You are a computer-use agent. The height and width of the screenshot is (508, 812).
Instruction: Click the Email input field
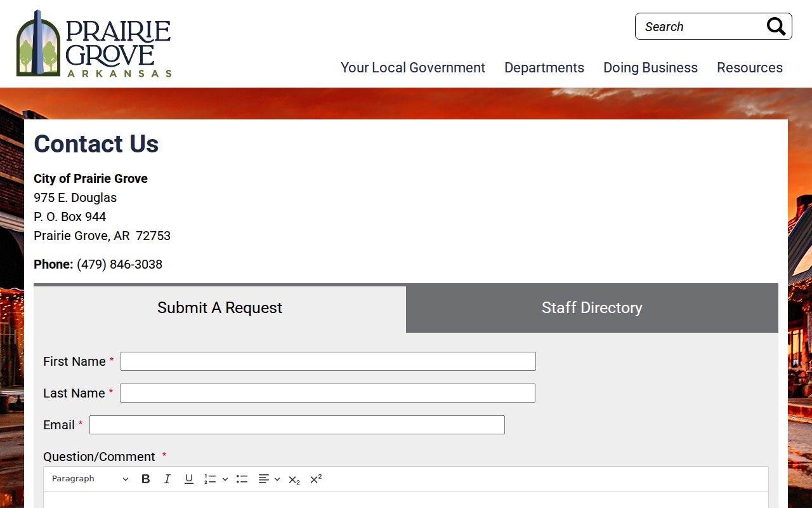(x=297, y=425)
